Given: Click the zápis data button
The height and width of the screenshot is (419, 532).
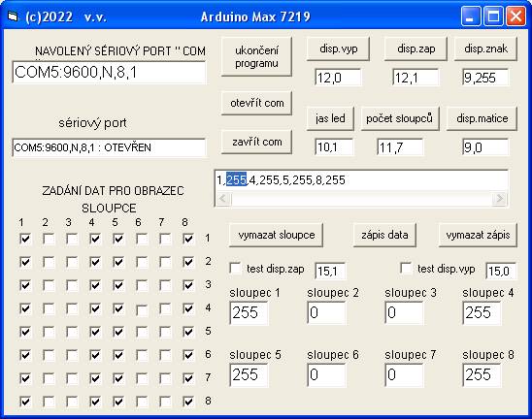Looking at the screenshot, I should click(384, 235).
